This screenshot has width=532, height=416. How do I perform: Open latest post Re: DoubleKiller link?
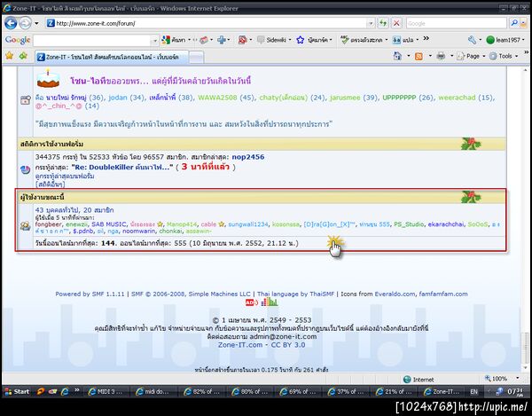[x=122, y=168]
